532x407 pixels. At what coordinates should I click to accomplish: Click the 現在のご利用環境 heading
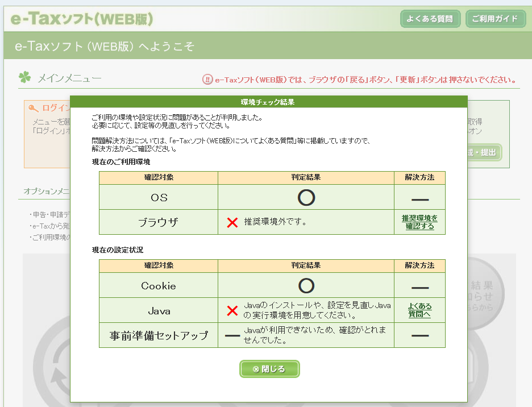tap(121, 162)
